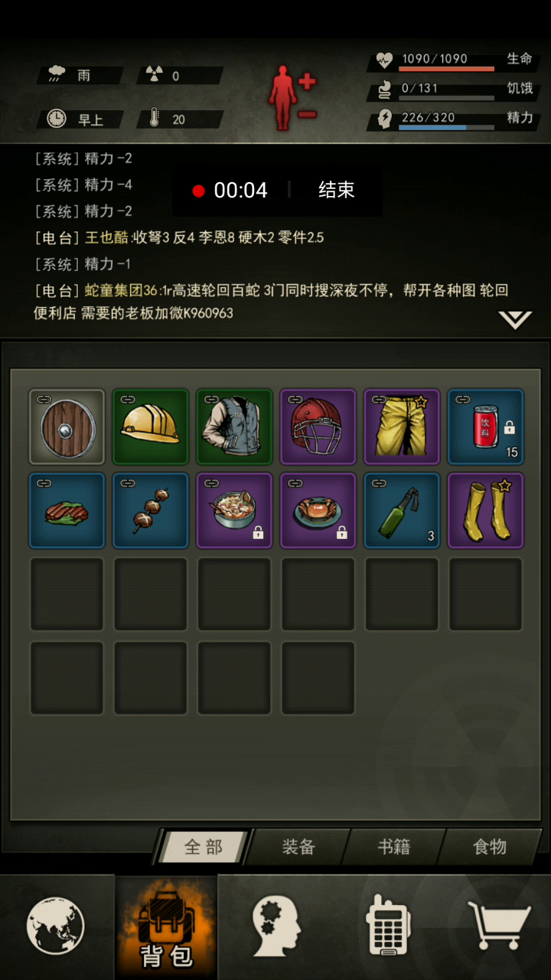
Task: Switch to the 书籍 books tab
Action: (394, 847)
